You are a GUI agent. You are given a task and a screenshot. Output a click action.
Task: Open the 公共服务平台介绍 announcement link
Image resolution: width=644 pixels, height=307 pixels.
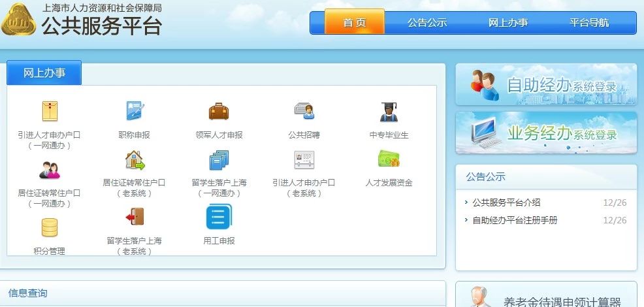click(507, 202)
